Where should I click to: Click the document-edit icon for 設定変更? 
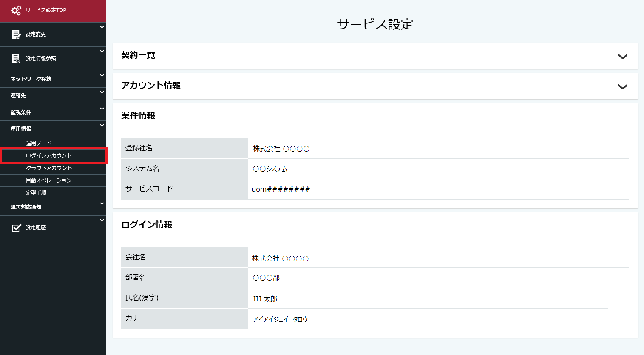click(x=16, y=34)
